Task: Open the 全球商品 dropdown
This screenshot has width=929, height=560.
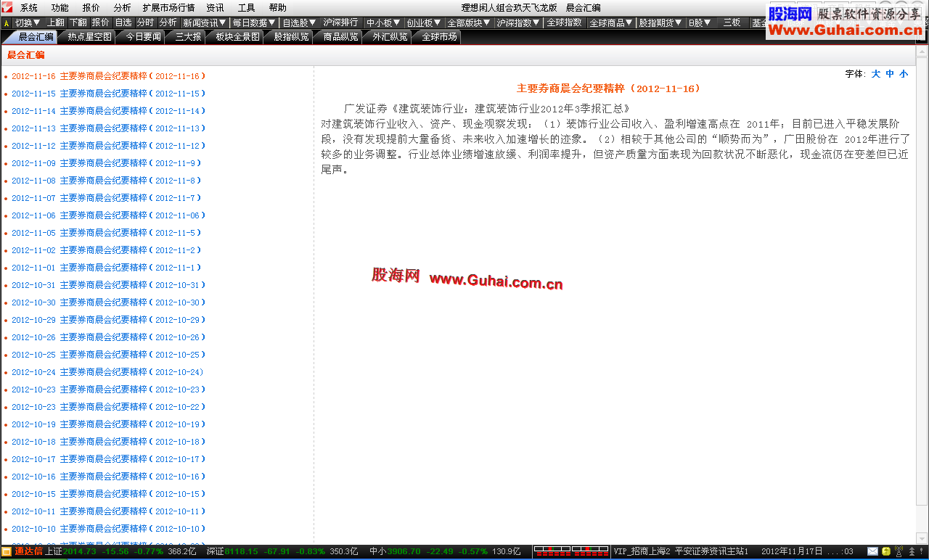Action: click(611, 22)
